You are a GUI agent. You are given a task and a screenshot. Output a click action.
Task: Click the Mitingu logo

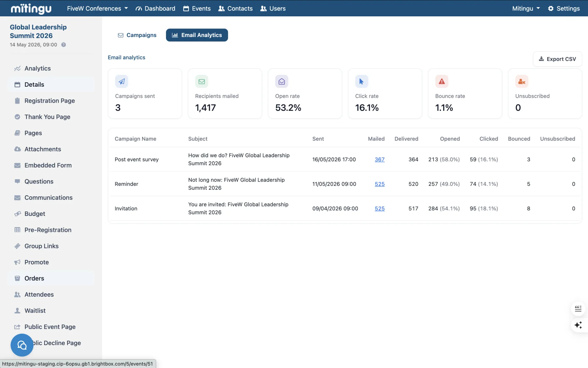coord(31,9)
